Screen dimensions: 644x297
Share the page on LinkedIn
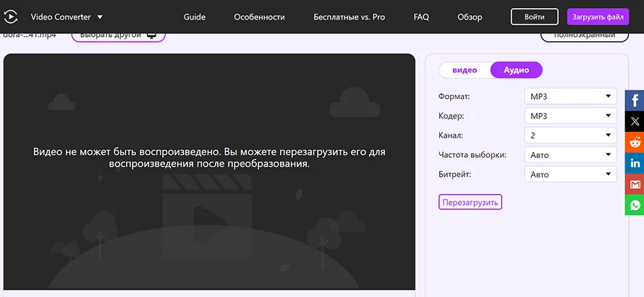pyautogui.click(x=635, y=164)
